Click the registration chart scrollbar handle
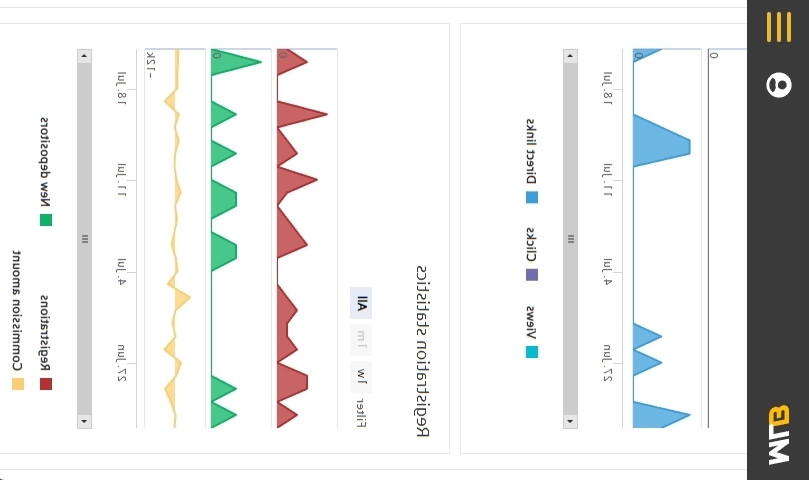Image resolution: width=809 pixels, height=480 pixels. point(85,239)
